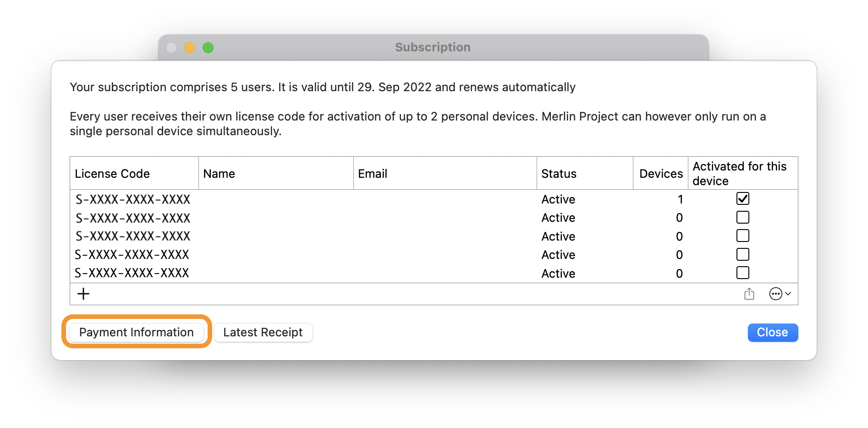View the Latest Receipt

(263, 332)
